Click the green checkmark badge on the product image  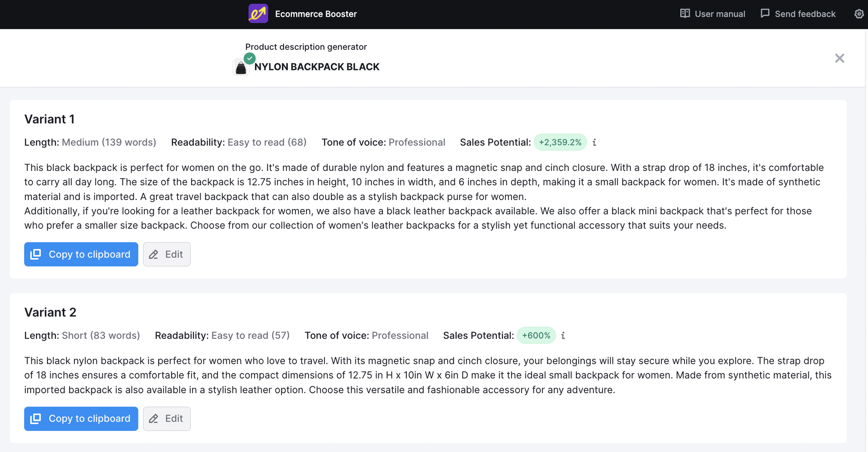[249, 58]
